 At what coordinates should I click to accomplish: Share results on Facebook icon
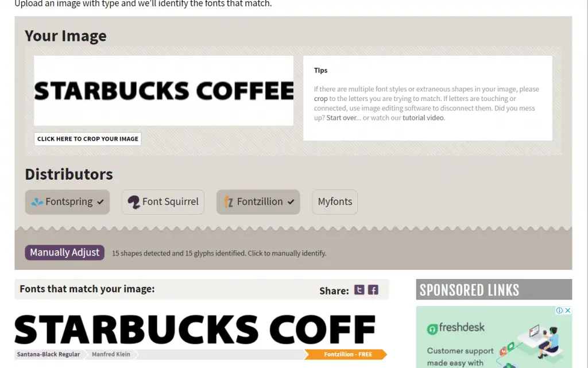point(373,290)
